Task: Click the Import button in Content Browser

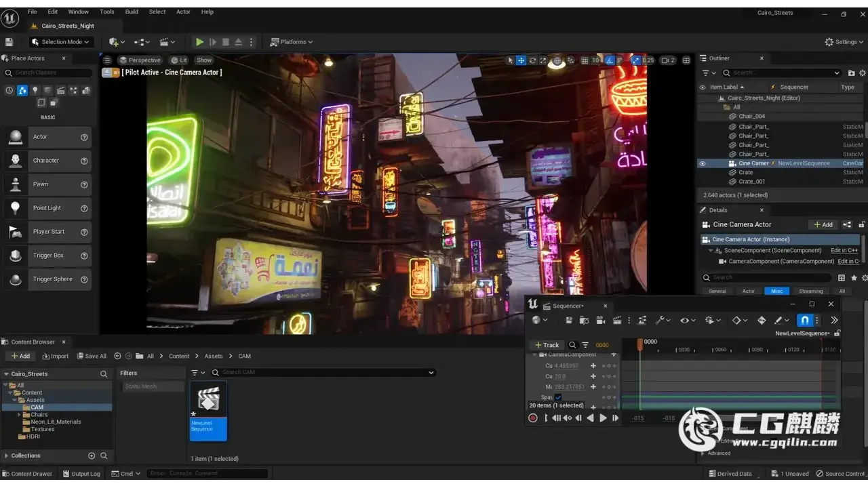Action: [55, 356]
